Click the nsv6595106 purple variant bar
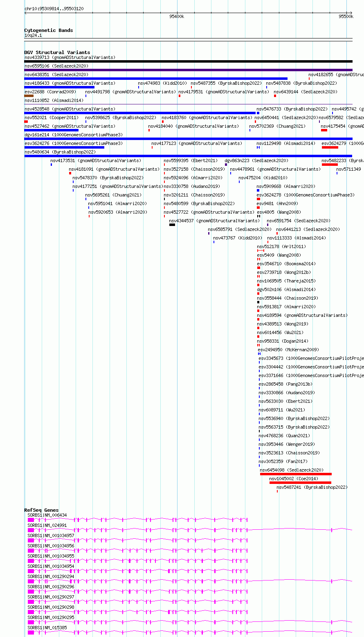Viewport: 364px width, 637px height. (x=188, y=70)
